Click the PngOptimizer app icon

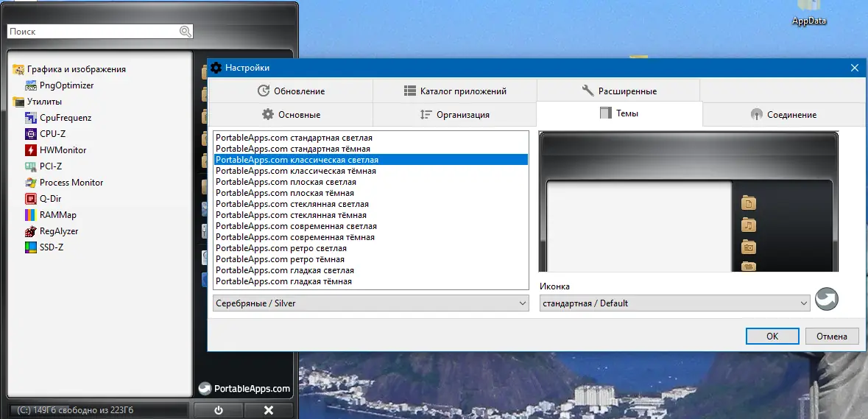31,86
